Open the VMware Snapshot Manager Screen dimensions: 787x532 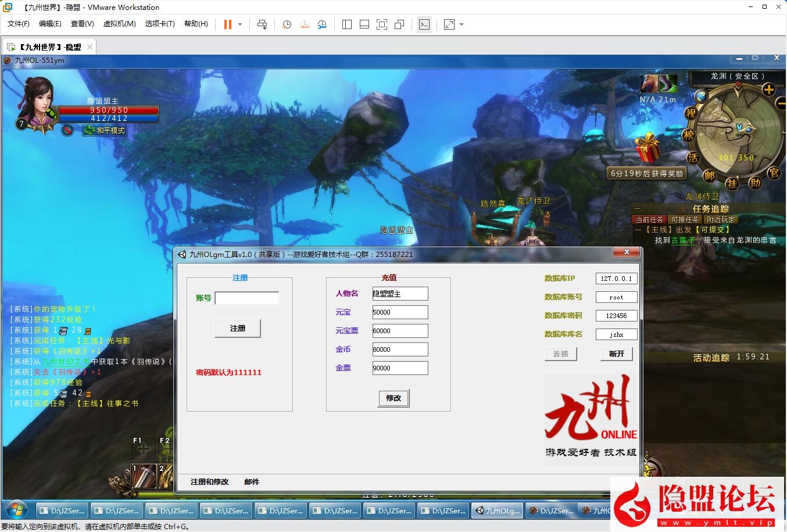pos(323,24)
